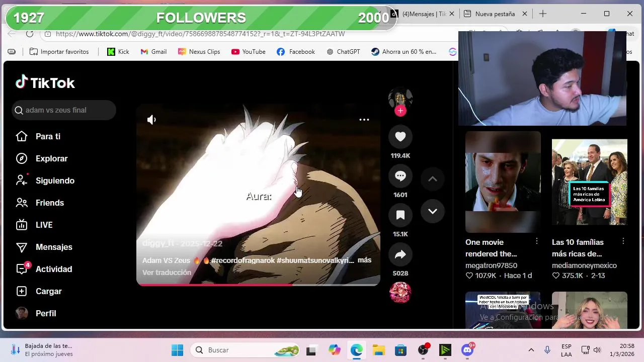Open Friends in sidebar
The height and width of the screenshot is (362, 644).
point(50,203)
